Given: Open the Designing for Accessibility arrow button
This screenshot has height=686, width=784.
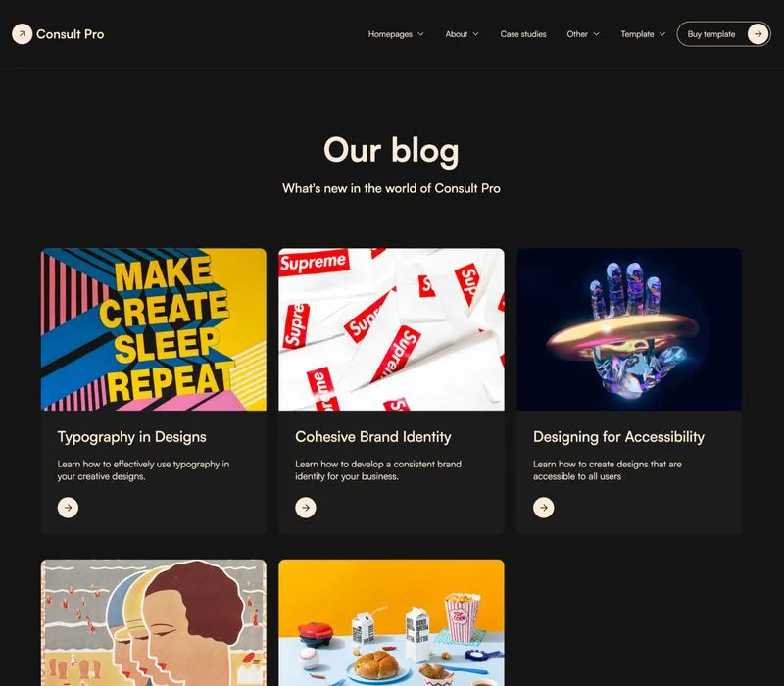Looking at the screenshot, I should (544, 508).
